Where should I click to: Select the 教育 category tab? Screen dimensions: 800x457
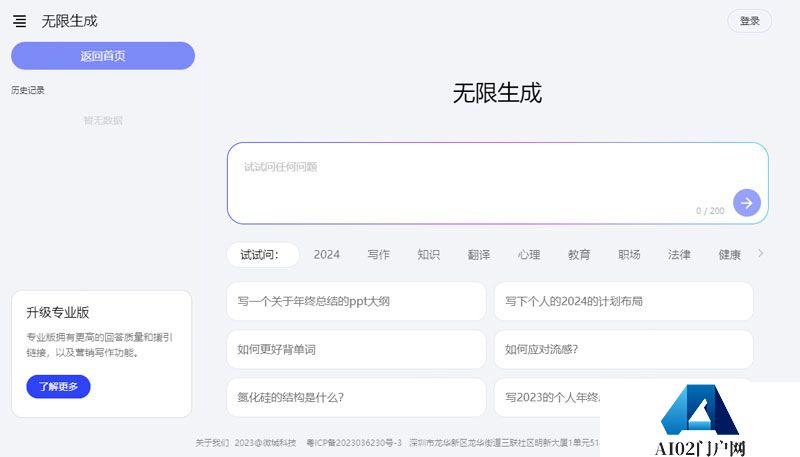point(579,255)
